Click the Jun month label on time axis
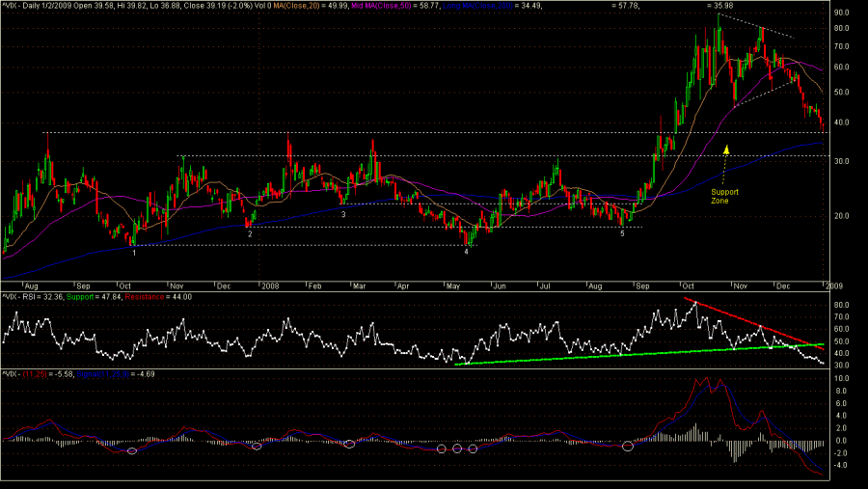Viewport: 868px width, 489px height. click(x=500, y=286)
